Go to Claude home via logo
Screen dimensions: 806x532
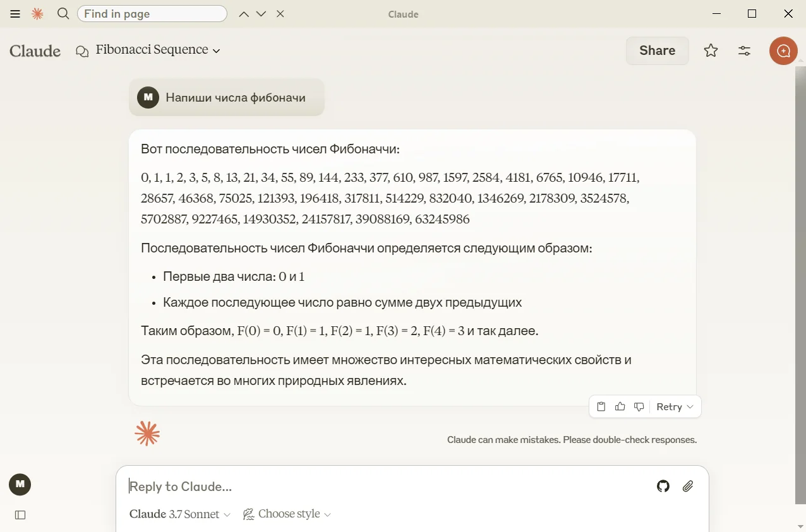[x=35, y=50]
